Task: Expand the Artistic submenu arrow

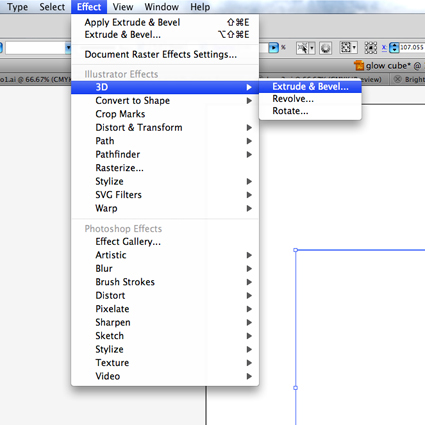Action: (x=249, y=255)
